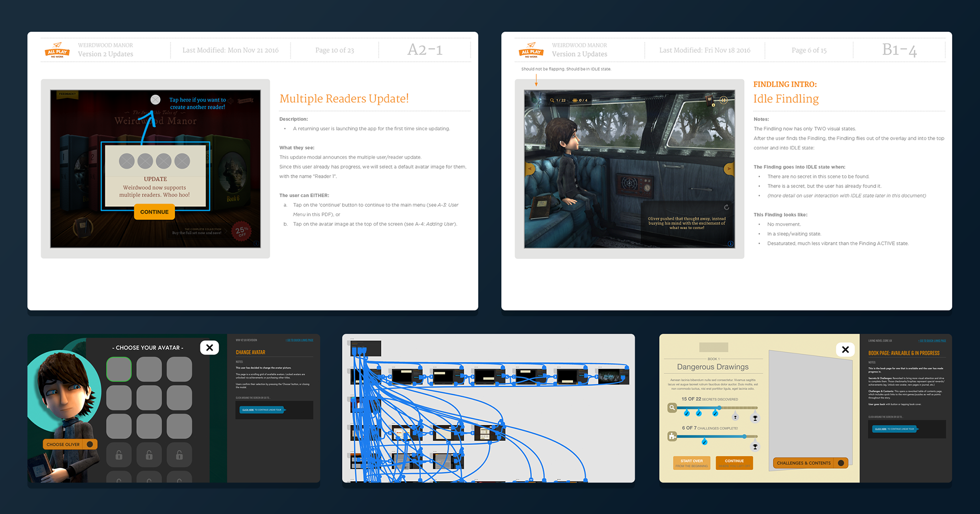The width and height of the screenshot is (980, 514).
Task: Click the secrets discovered progress slider handle
Action: tap(719, 408)
